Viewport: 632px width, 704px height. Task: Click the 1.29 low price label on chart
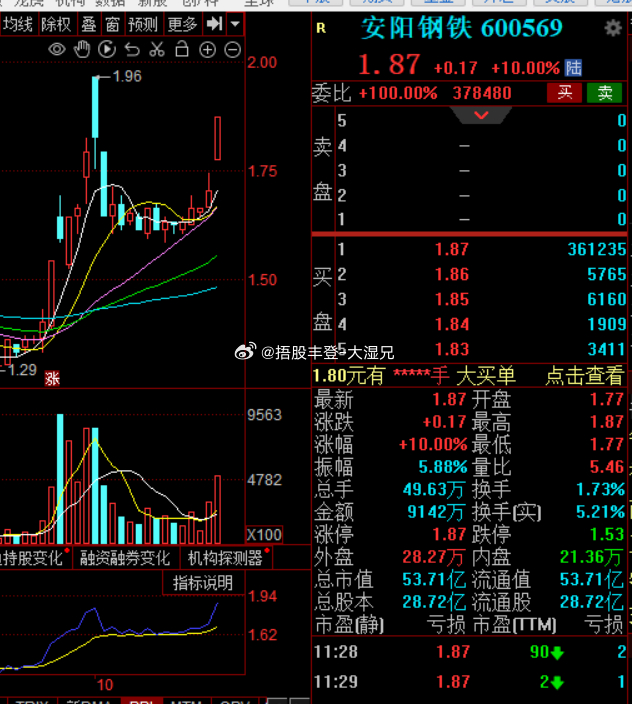[x=22, y=370]
